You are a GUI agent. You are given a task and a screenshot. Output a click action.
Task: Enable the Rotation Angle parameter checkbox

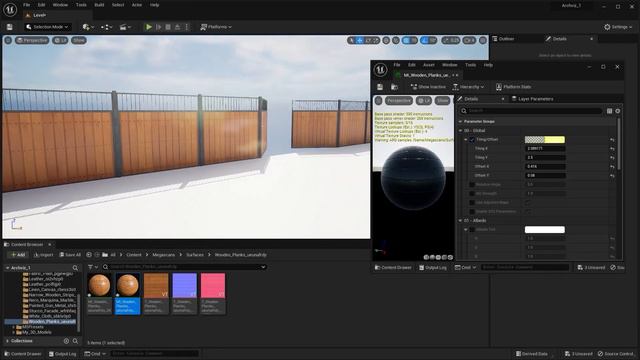click(x=472, y=184)
